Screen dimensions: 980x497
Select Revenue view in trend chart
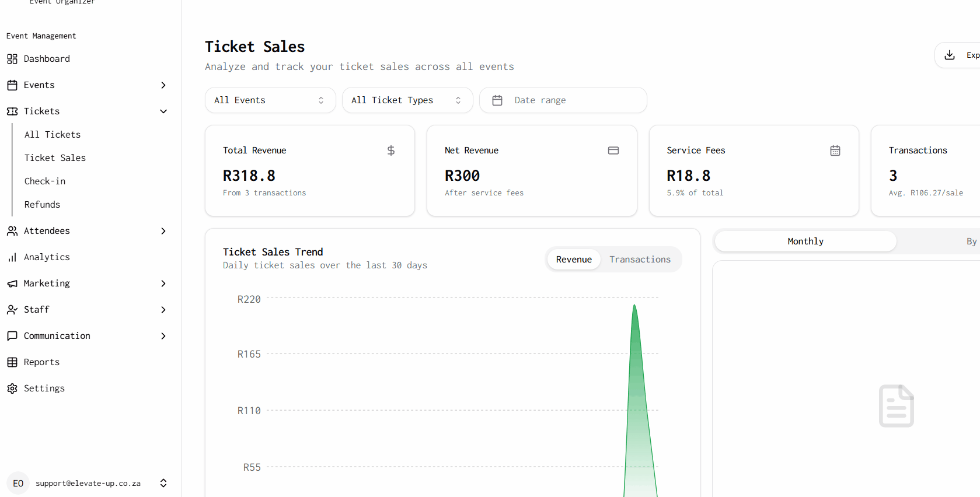click(x=573, y=260)
